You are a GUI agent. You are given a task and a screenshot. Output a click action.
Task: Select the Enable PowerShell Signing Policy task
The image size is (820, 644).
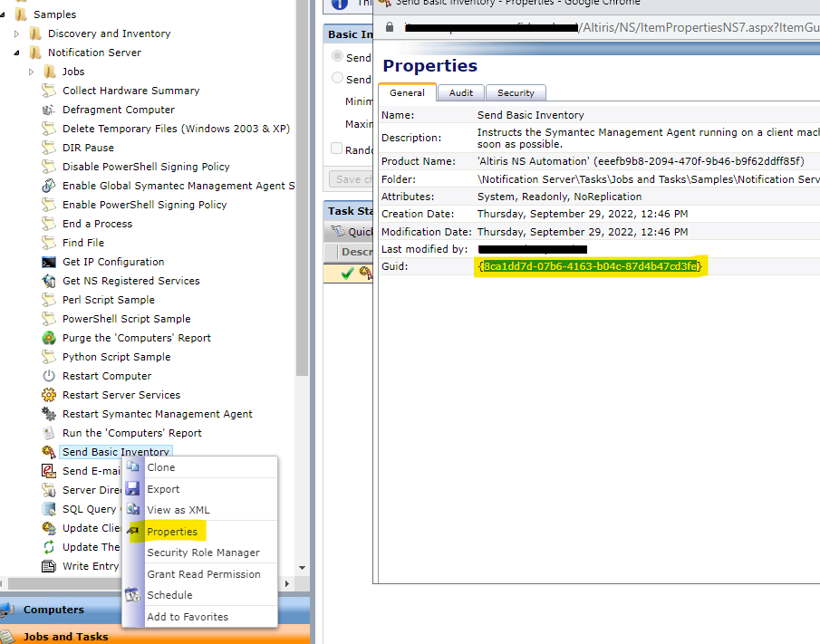(x=144, y=205)
